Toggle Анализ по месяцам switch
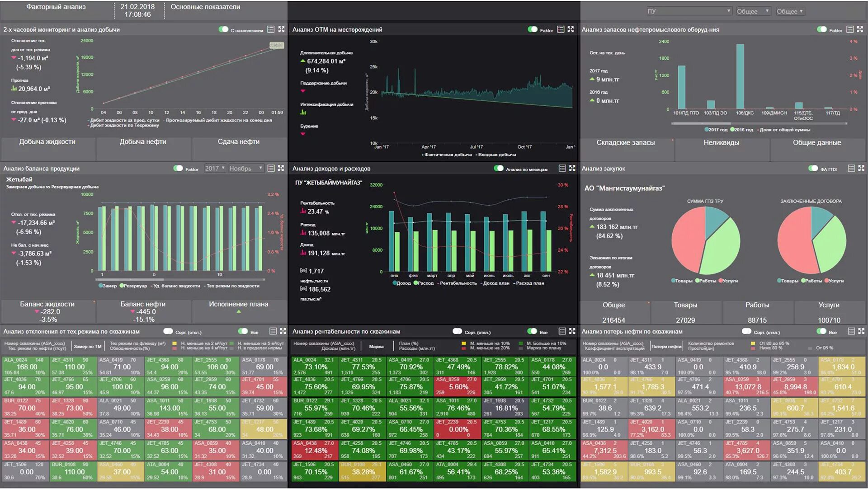 (x=499, y=168)
